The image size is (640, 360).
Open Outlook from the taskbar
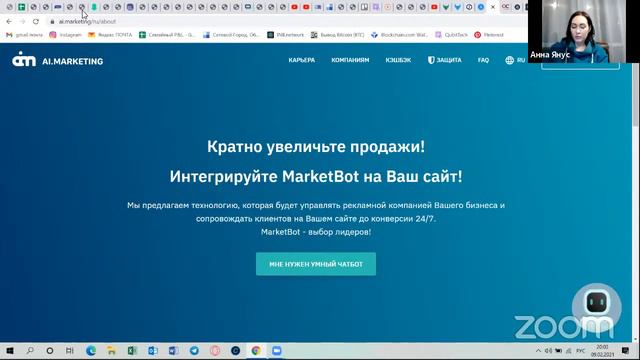[x=153, y=351]
